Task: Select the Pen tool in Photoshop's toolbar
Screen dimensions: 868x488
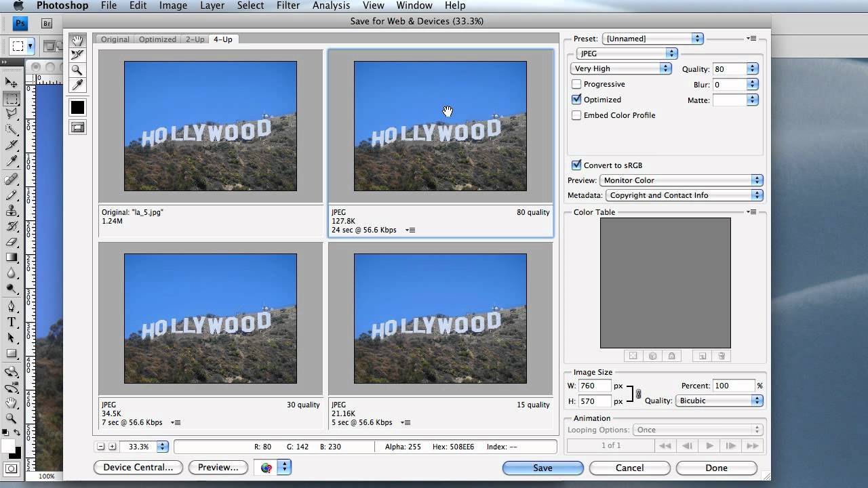Action: [x=12, y=306]
